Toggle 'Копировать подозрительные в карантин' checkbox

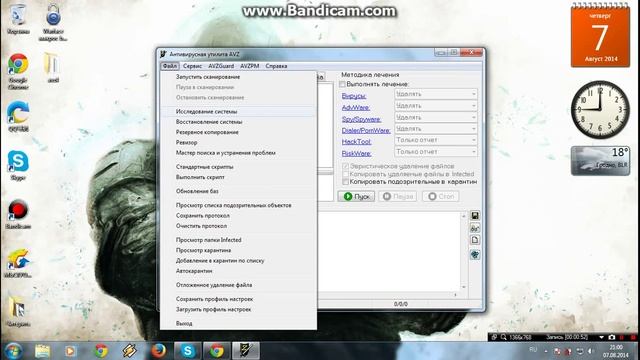(x=346, y=182)
